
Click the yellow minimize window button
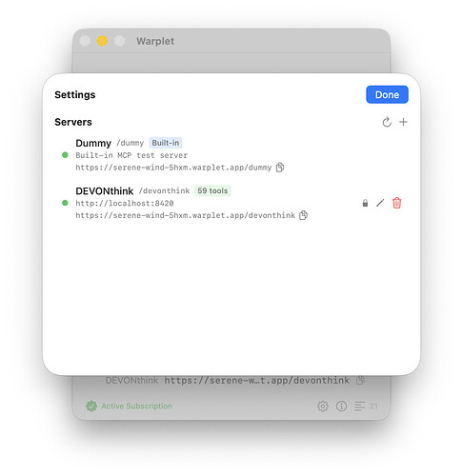click(102, 41)
